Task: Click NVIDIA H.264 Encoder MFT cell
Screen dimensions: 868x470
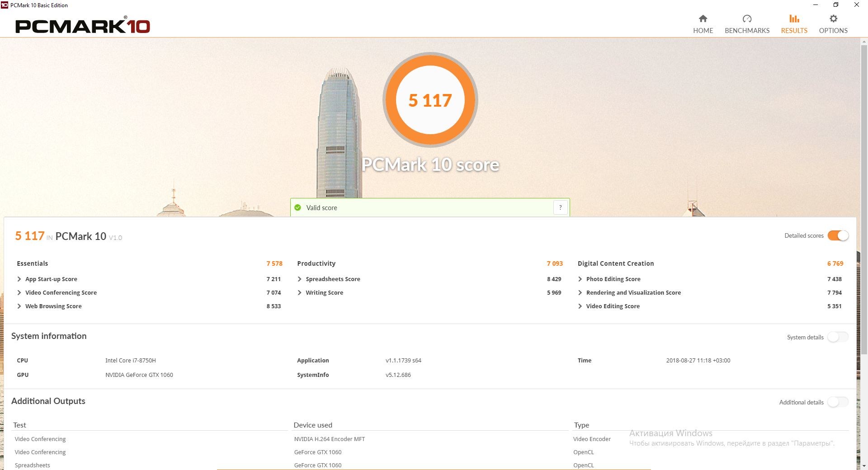Action: [330, 439]
